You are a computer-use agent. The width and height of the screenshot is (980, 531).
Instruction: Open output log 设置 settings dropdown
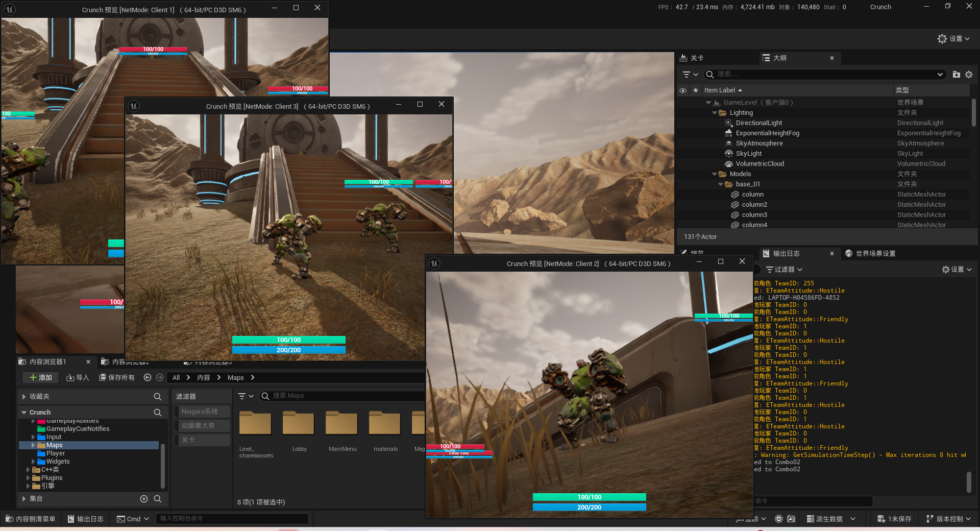click(957, 270)
